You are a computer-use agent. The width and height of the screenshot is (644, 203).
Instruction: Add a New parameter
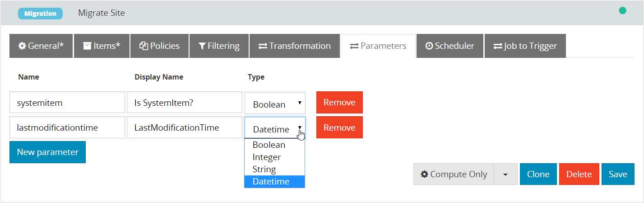pos(47,152)
